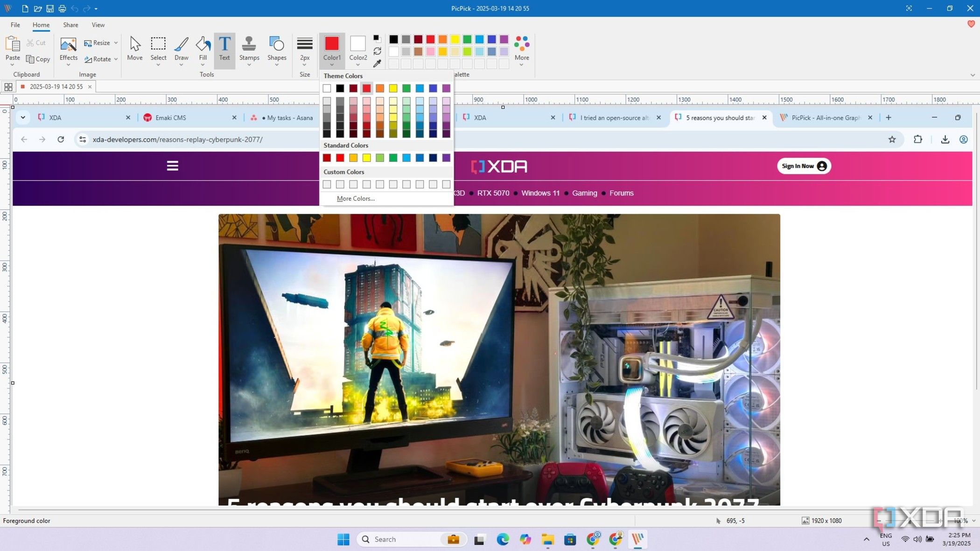Viewport: 980px width, 551px height.
Task: Open the thumbnail grid view icon
Action: (8, 87)
